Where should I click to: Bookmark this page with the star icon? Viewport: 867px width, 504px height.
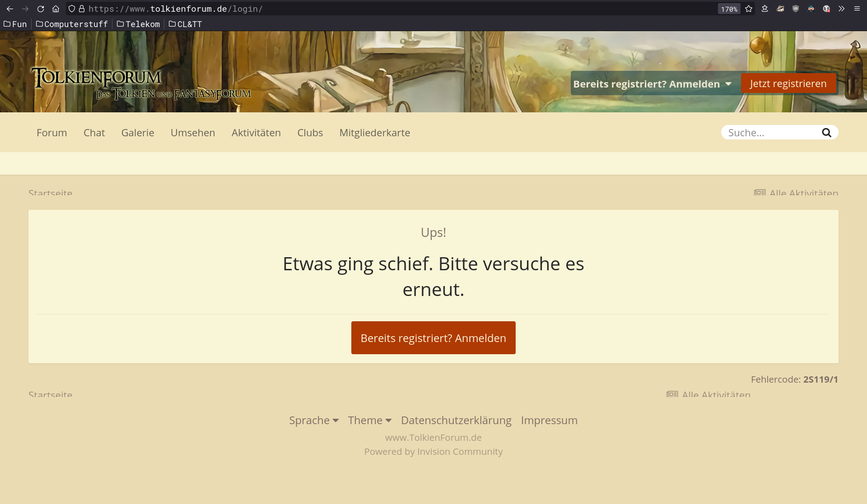[749, 9]
